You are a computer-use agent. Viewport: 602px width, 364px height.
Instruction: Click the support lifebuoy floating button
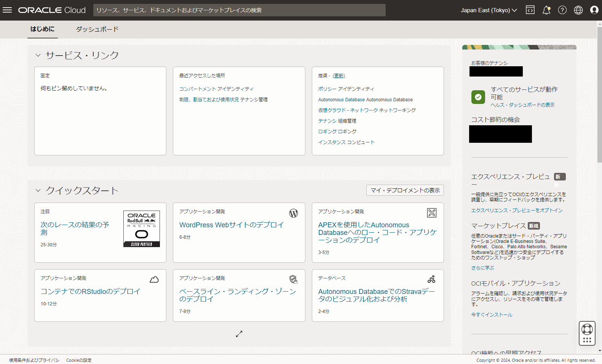pos(587,329)
